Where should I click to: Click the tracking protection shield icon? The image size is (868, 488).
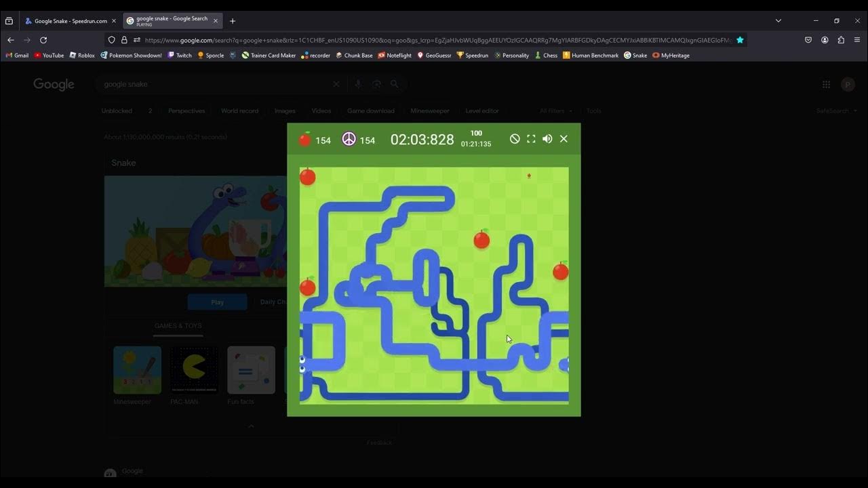coord(112,40)
